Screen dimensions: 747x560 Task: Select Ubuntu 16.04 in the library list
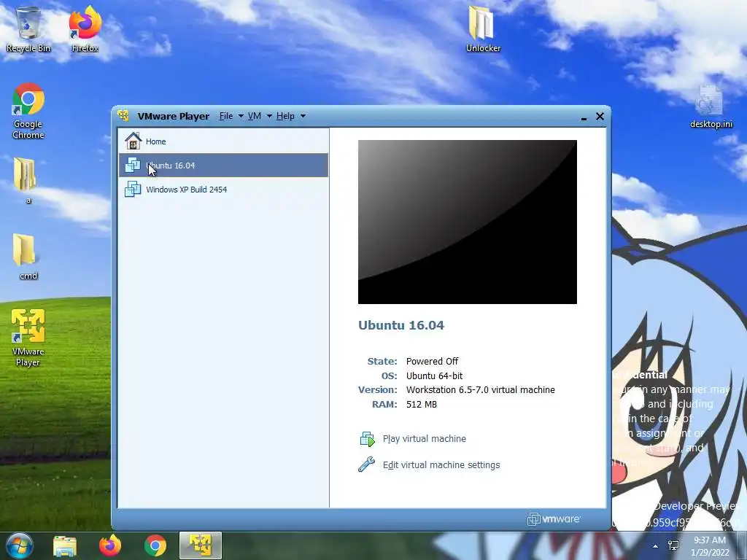pyautogui.click(x=223, y=166)
